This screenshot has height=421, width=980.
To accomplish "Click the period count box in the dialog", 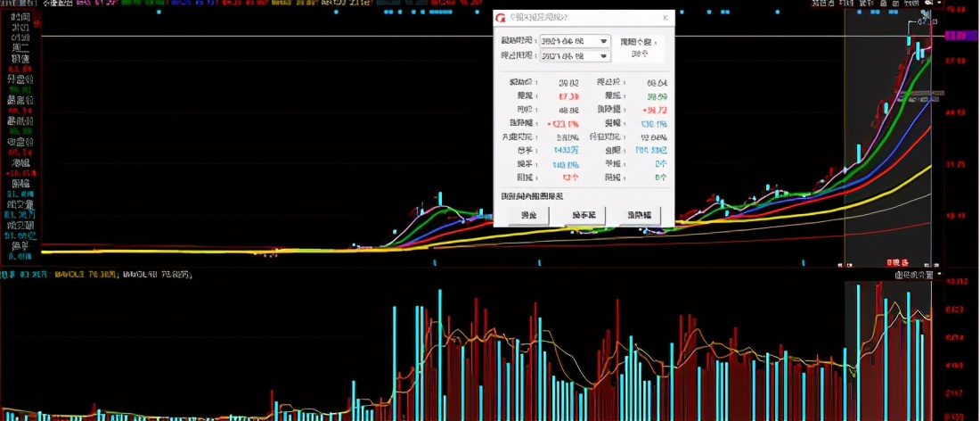I will click(x=640, y=54).
